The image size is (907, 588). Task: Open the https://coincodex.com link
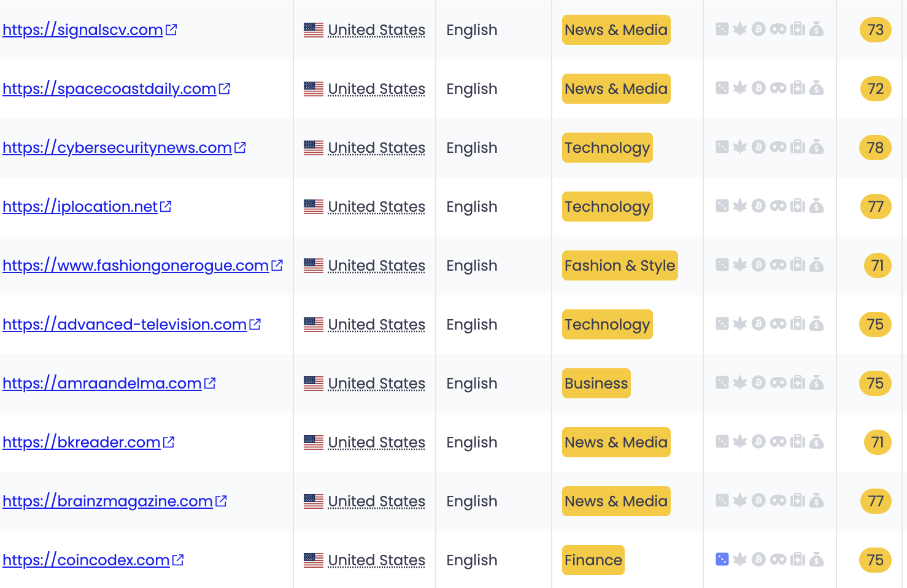(86, 560)
